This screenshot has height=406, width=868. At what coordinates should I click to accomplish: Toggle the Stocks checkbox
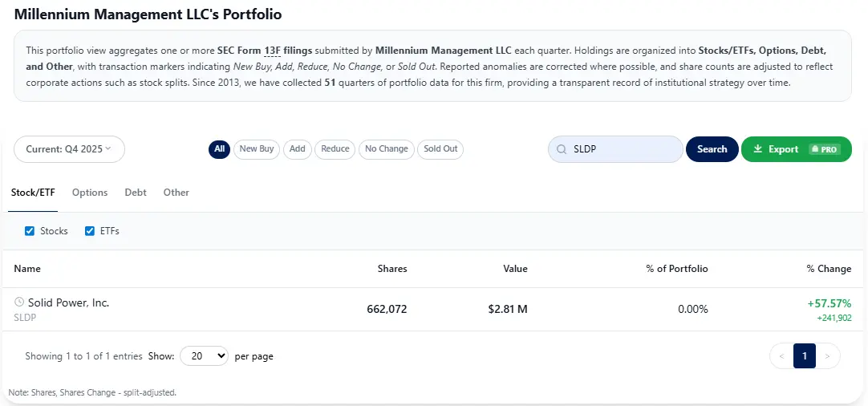(30, 231)
